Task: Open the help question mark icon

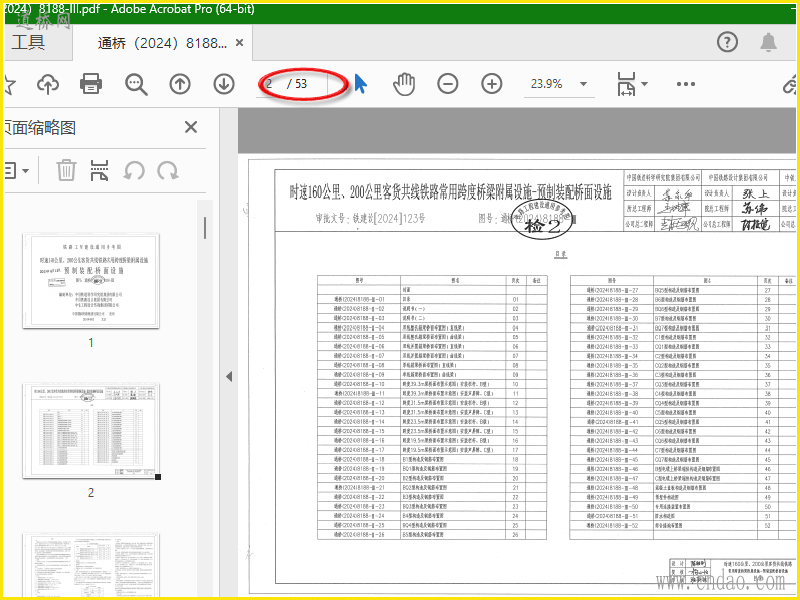Action: click(727, 42)
